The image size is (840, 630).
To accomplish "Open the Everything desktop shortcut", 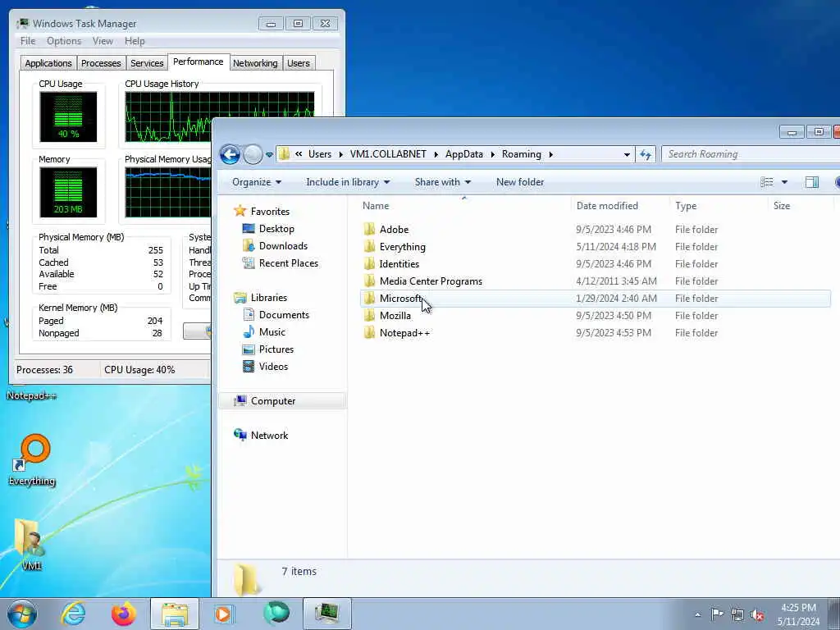I will coord(32,459).
